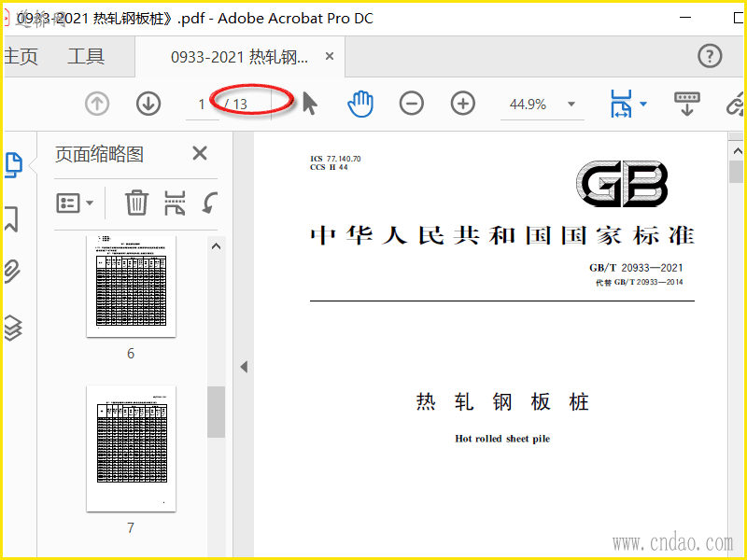Click the ICS 77.140.70 text

(335, 159)
